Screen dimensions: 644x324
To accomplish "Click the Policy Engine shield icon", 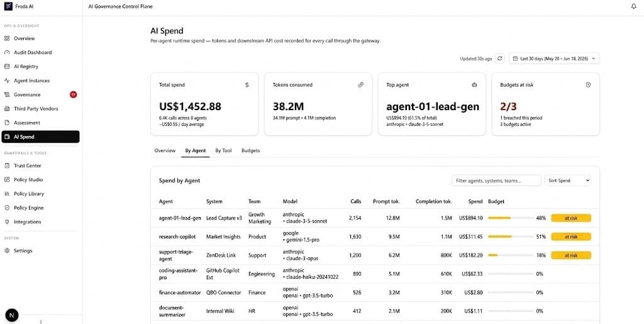I will 6,208.
